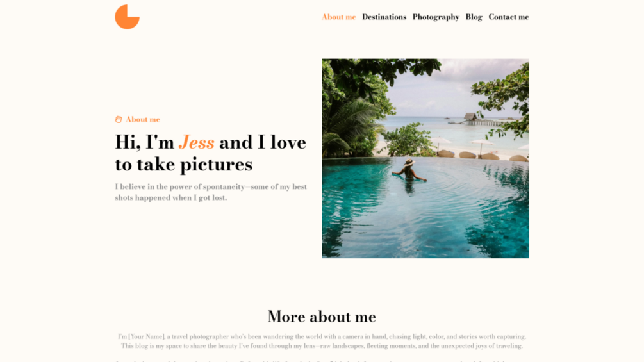This screenshot has height=362, width=644.
Task: Click the woman wearing a hat in photo
Action: (409, 170)
